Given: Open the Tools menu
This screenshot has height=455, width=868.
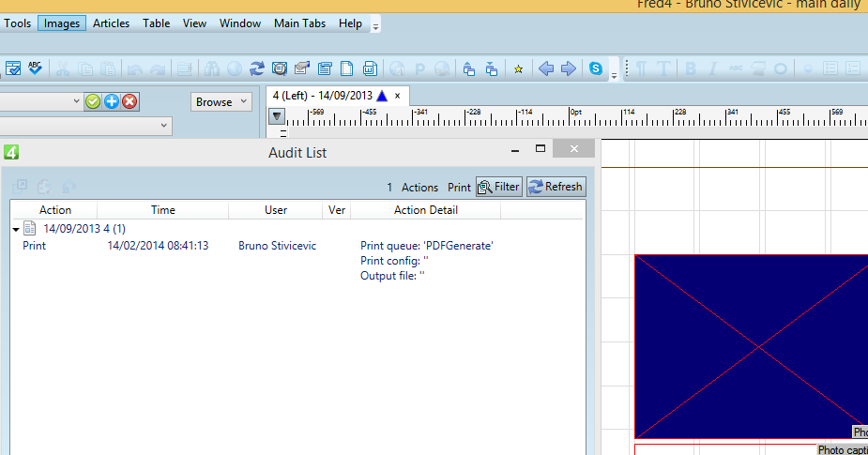Looking at the screenshot, I should 17,23.
